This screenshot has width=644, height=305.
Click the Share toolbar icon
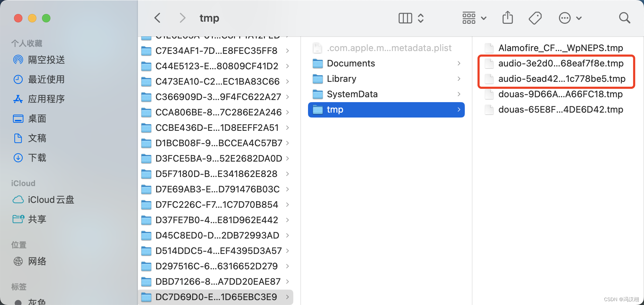click(x=507, y=17)
